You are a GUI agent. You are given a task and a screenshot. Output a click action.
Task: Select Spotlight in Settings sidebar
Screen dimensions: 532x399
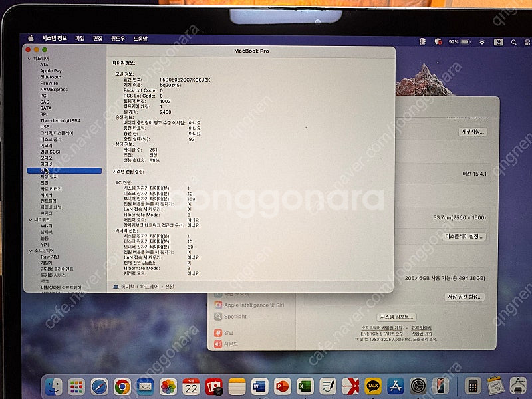click(231, 317)
